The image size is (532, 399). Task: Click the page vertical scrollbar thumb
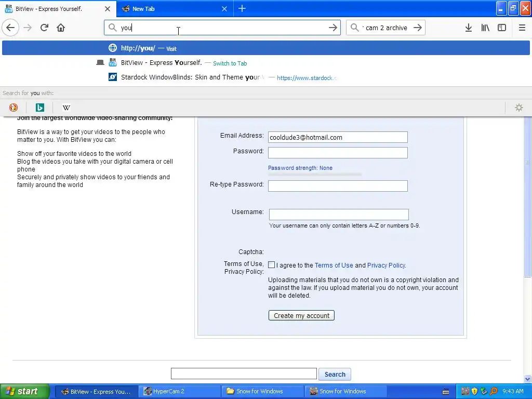tap(528, 197)
